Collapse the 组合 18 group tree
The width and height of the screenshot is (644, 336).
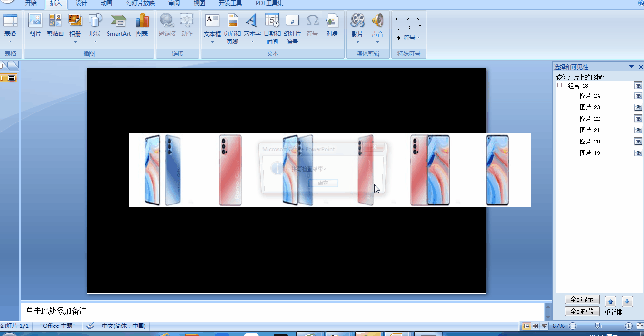coord(560,85)
